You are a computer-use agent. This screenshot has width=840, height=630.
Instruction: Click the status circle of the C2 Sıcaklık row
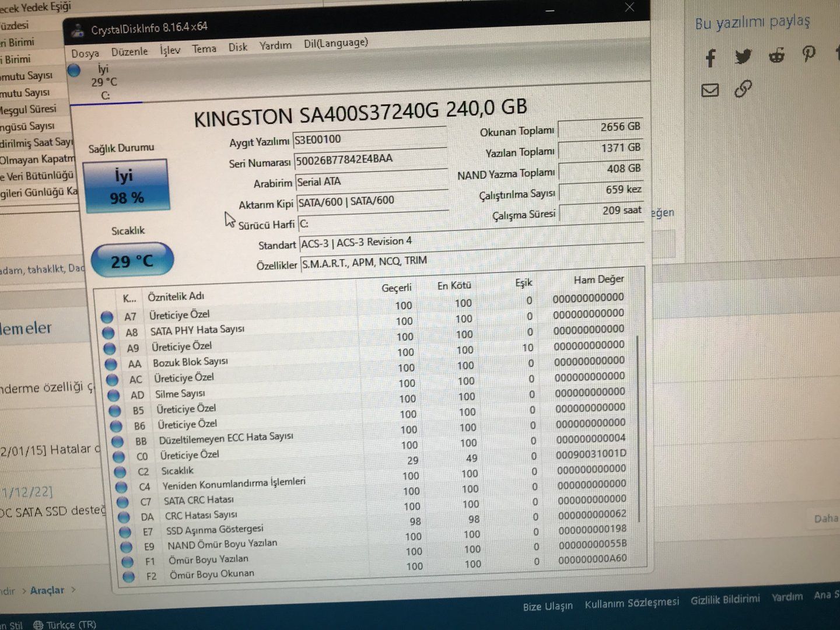tap(120, 472)
